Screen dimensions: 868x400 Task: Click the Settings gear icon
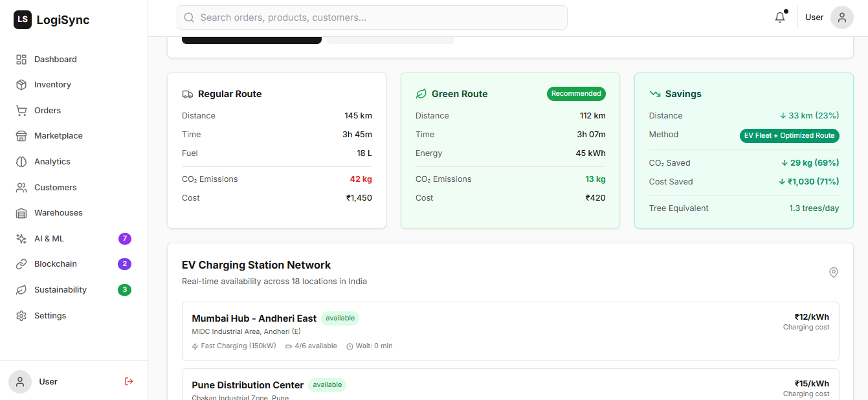pyautogui.click(x=21, y=316)
